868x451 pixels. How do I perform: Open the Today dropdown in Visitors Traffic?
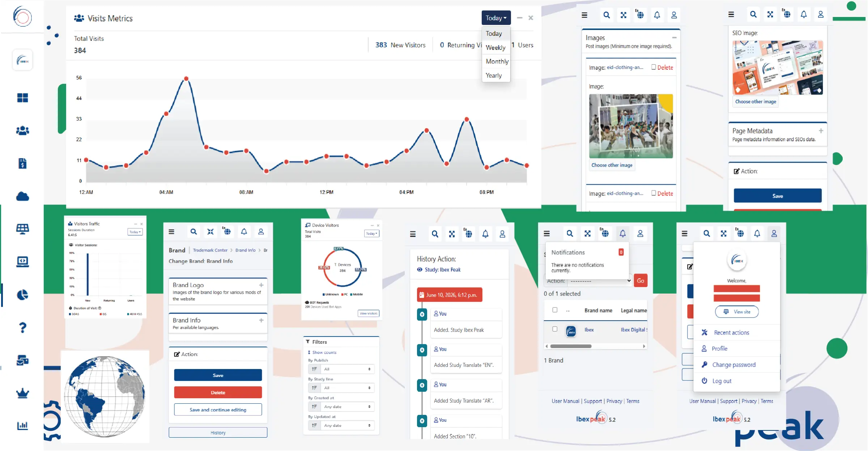135,232
